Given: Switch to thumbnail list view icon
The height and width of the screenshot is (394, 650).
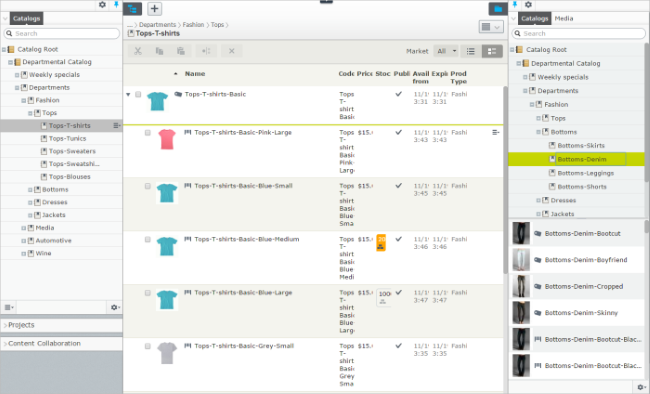Looking at the screenshot, I should pos(492,51).
